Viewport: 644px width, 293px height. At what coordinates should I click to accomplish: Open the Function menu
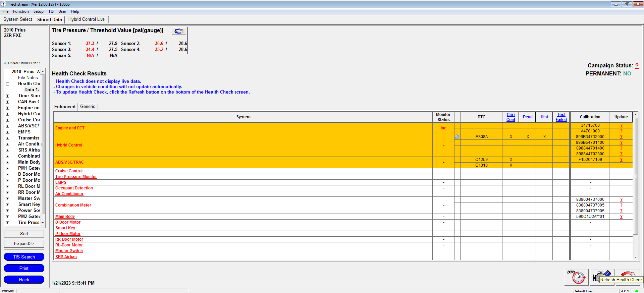point(21,11)
